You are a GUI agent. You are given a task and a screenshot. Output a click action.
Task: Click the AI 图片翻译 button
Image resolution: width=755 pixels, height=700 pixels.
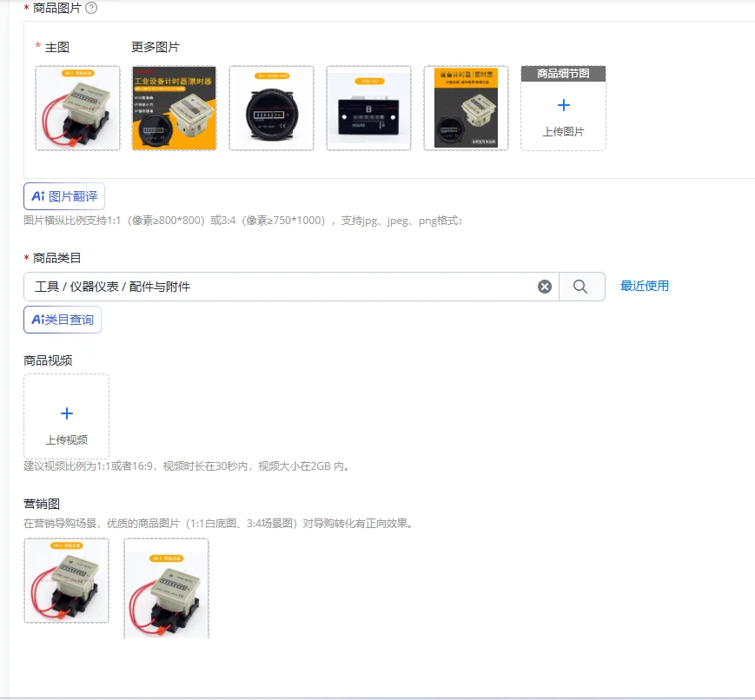pyautogui.click(x=64, y=196)
